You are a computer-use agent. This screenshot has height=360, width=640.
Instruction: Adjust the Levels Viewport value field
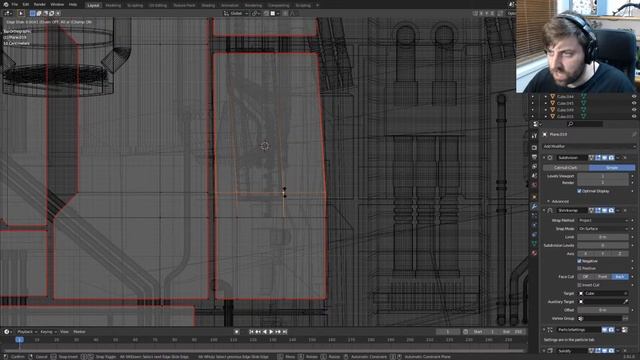603,176
